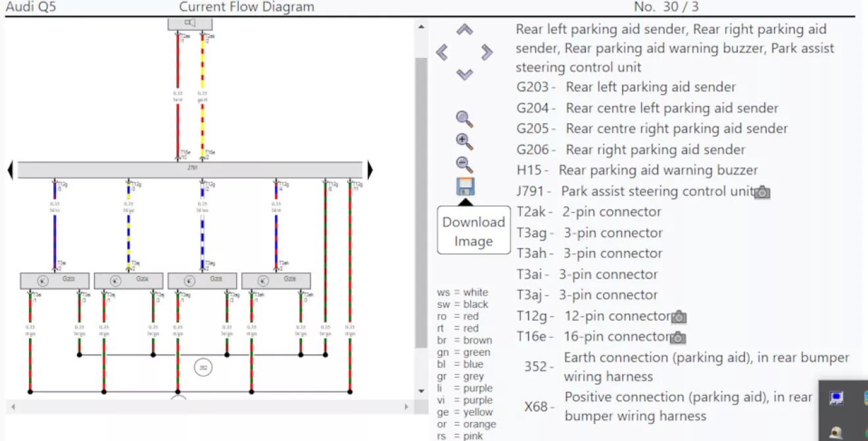Open the blue monitor icon in system tray
This screenshot has height=441, width=868.
pos(836,398)
